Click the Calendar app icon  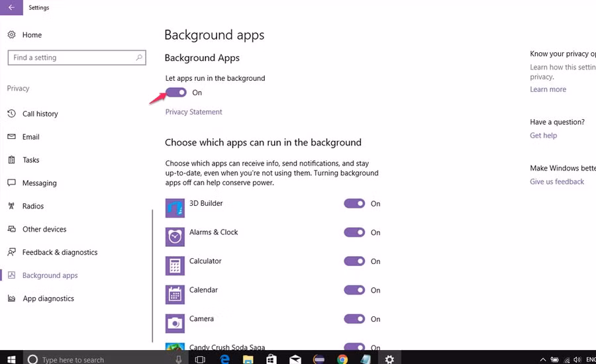[175, 295]
